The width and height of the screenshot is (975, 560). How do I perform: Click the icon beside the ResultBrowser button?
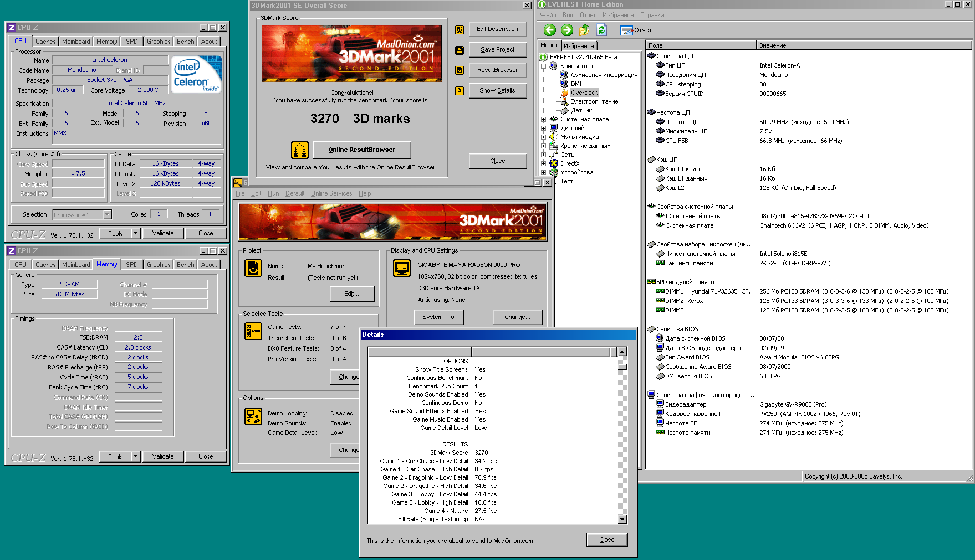point(460,70)
